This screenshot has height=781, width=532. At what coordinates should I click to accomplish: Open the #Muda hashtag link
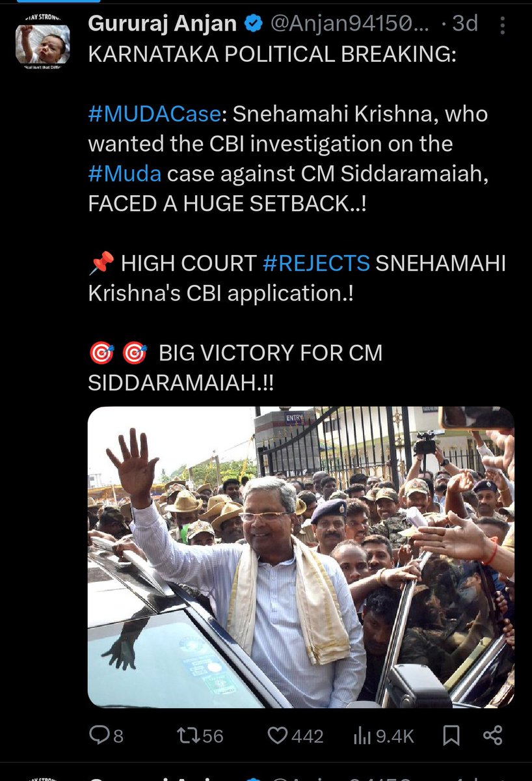125,174
